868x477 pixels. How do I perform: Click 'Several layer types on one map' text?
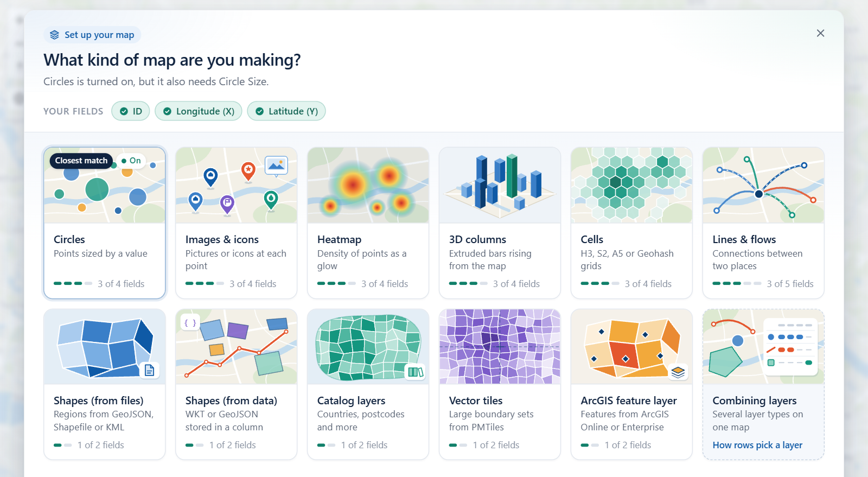(x=758, y=421)
